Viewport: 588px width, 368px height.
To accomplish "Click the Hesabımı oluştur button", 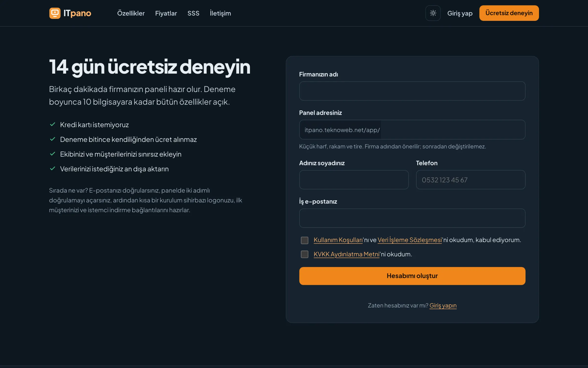I will (x=412, y=276).
